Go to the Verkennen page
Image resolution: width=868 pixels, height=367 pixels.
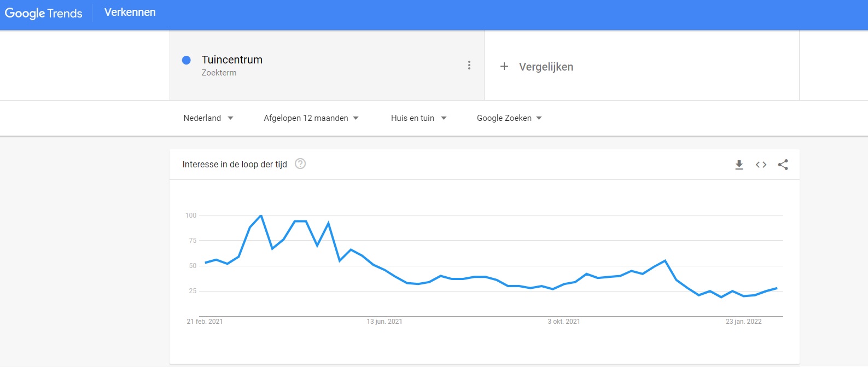pos(130,12)
